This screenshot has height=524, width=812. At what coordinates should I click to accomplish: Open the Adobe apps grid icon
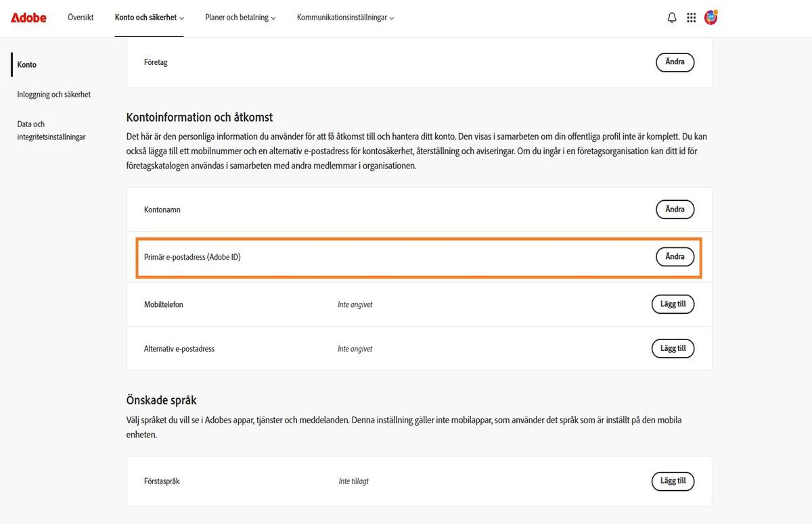(692, 18)
